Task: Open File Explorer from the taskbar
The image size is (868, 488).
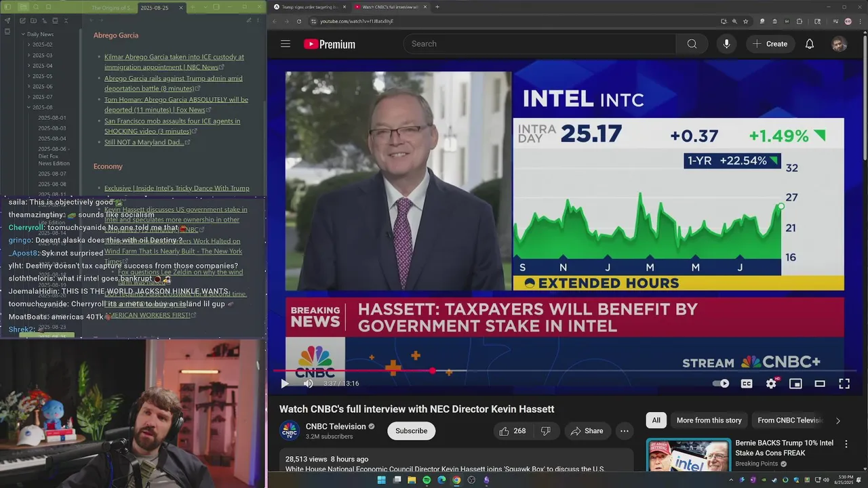Action: pos(412,480)
